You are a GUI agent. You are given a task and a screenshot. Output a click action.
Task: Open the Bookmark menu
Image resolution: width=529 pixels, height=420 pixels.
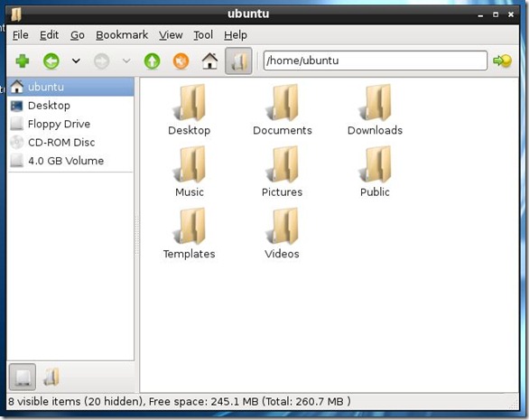tap(122, 35)
